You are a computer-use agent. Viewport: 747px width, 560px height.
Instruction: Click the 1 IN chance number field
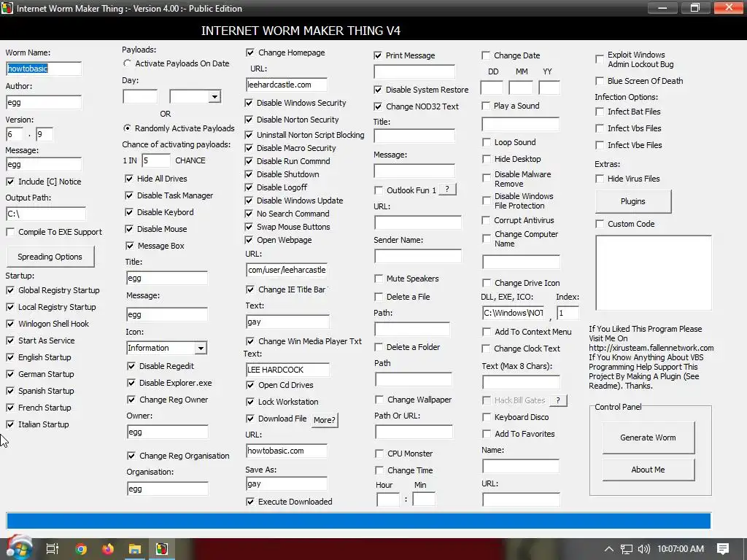pyautogui.click(x=156, y=160)
